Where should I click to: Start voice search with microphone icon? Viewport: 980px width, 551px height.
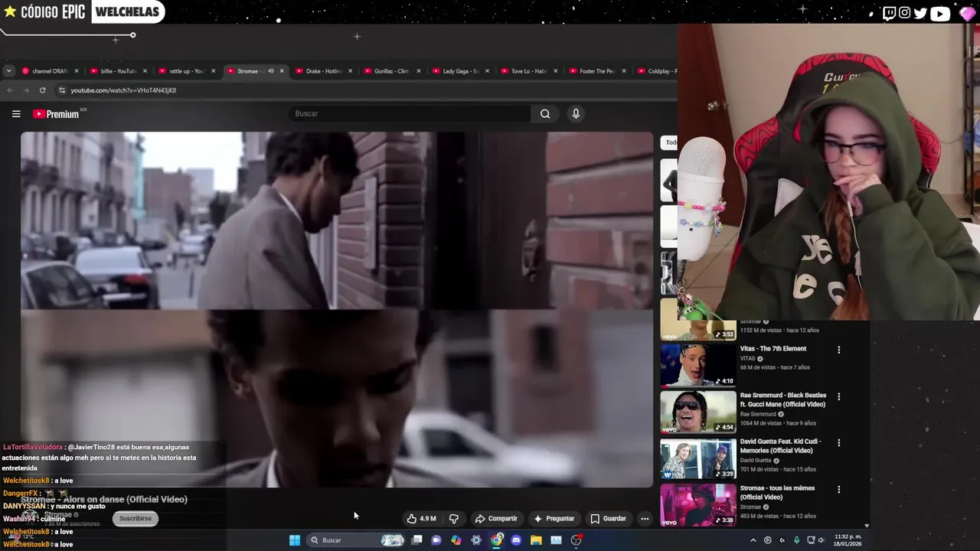tap(576, 114)
